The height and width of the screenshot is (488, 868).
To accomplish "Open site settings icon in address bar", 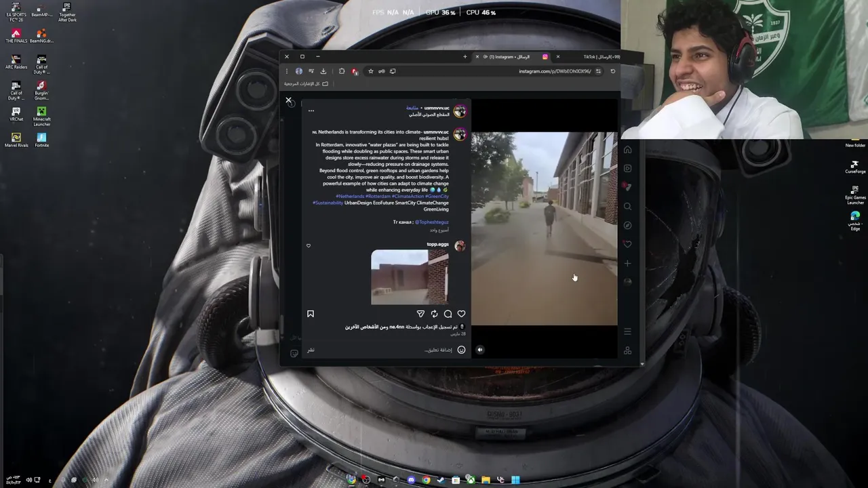I will (598, 71).
